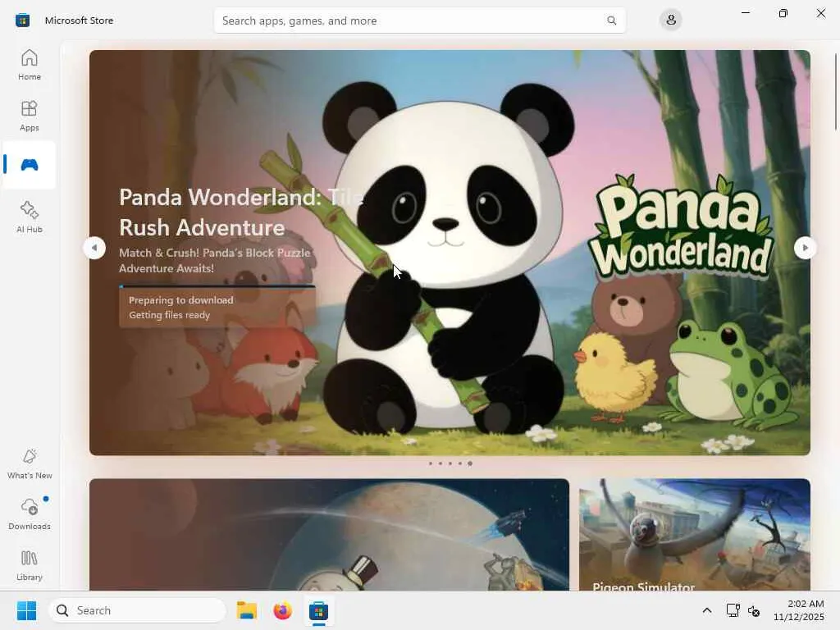
Task: Click the Microsoft Store taskbar icon
Action: (x=318, y=610)
